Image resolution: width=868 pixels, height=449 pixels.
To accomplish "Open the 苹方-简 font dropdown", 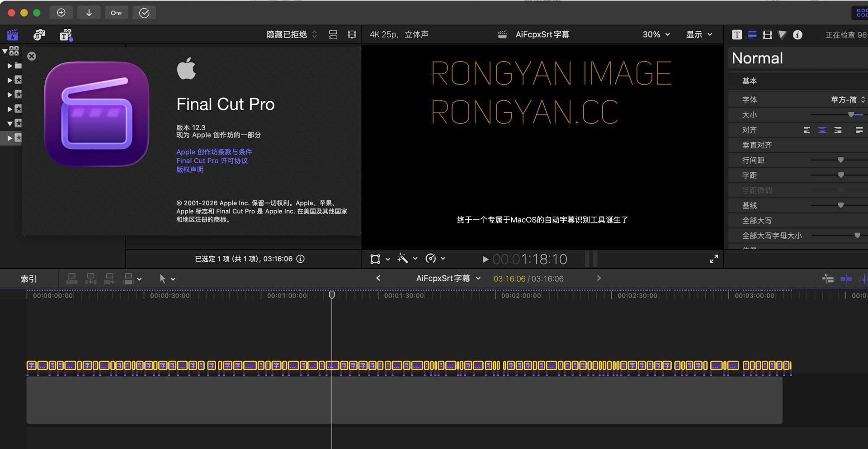I will click(x=848, y=99).
